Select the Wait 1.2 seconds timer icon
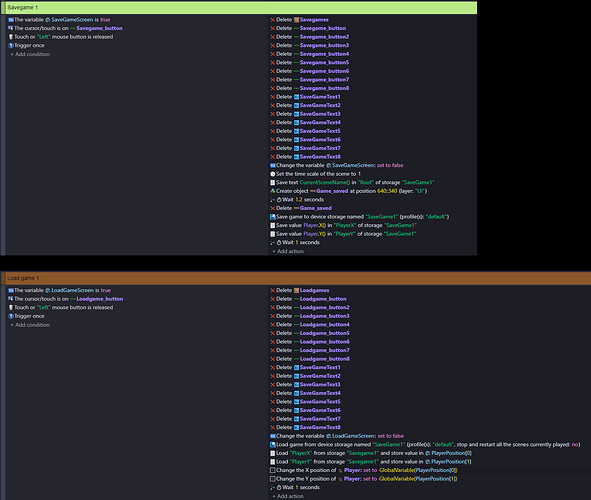591x500 pixels. [279, 200]
